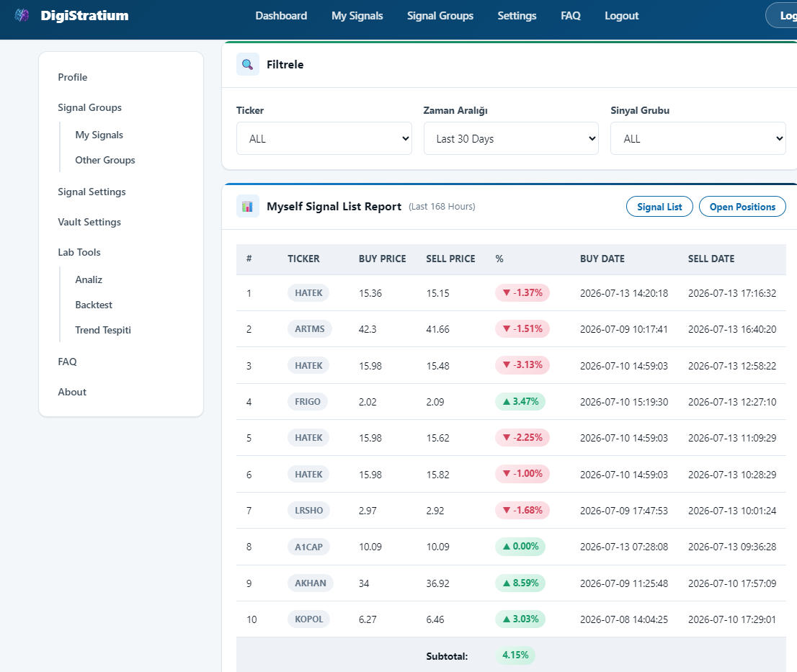Screen dimensions: 797x672
Task: Open Profile in the sidebar
Action: tap(73, 77)
